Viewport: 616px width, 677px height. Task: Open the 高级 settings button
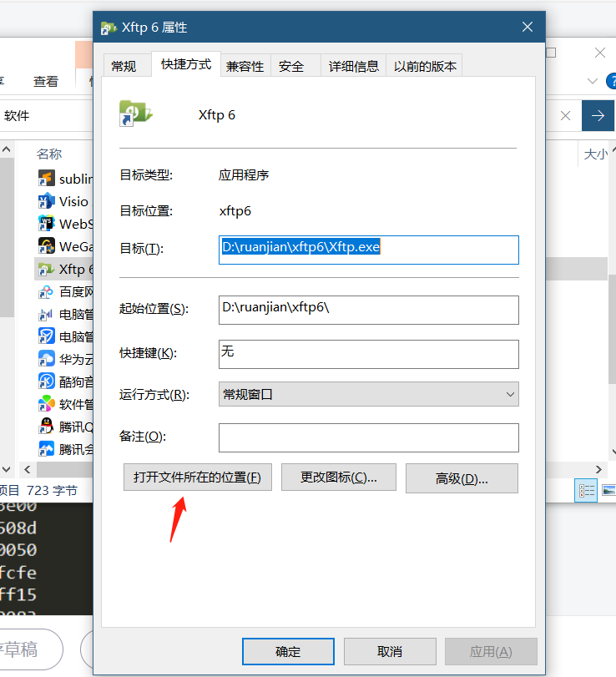click(x=462, y=478)
